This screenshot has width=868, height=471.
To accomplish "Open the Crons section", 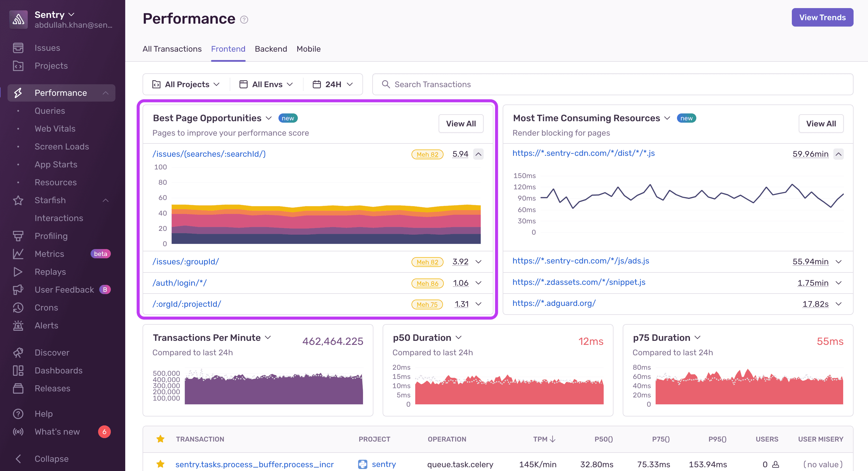I will [x=46, y=307].
